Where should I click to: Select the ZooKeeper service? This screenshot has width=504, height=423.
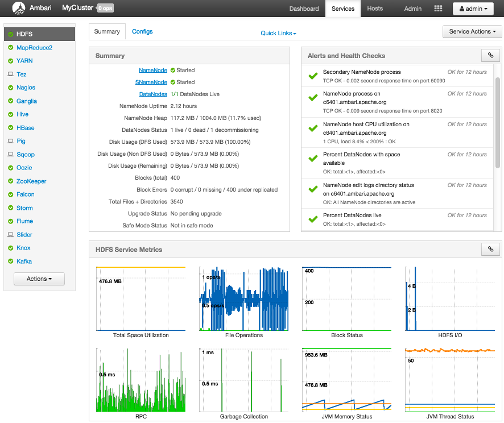click(31, 181)
